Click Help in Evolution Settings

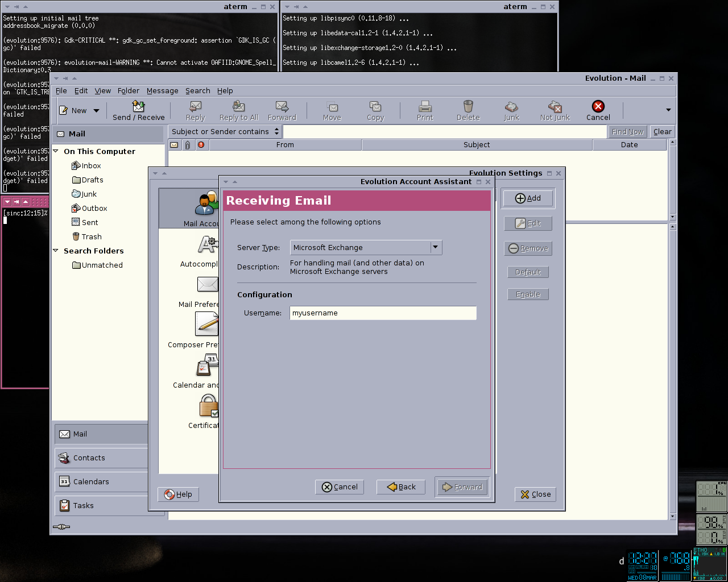(x=178, y=494)
